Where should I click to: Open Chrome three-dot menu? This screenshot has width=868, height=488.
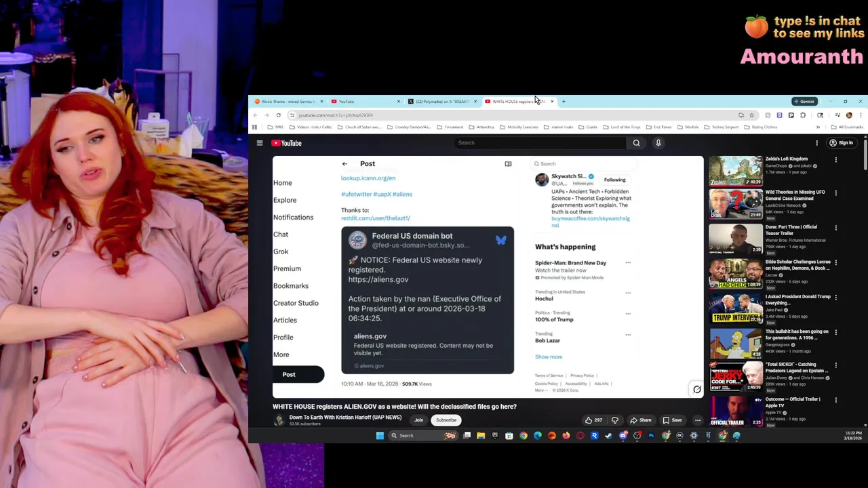861,115
